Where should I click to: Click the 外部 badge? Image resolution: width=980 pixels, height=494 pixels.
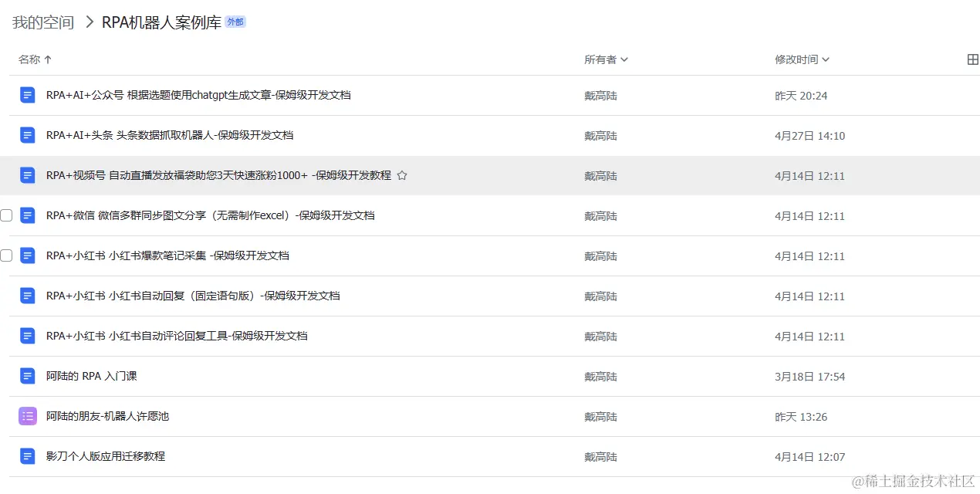click(235, 22)
